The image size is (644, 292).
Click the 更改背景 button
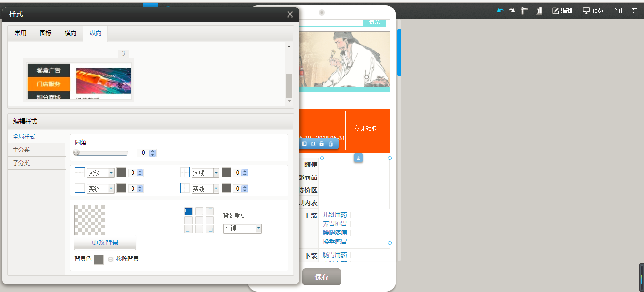[x=105, y=243]
